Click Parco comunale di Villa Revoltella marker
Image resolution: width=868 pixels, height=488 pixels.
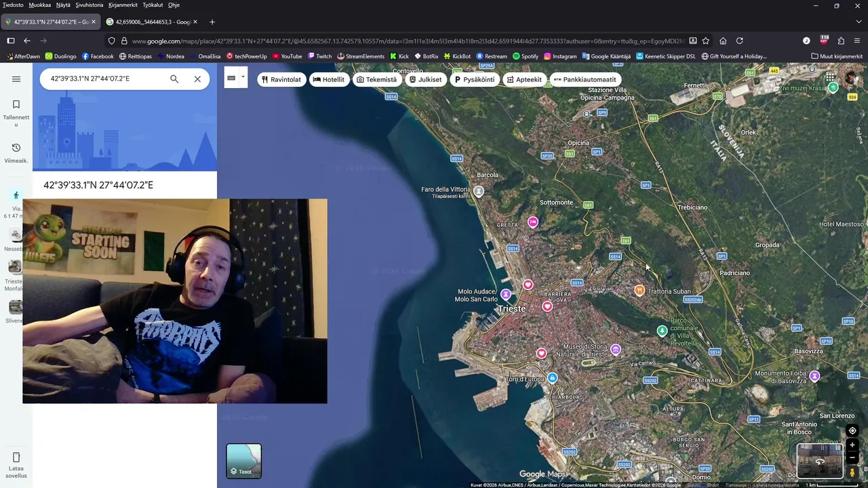pos(663,331)
